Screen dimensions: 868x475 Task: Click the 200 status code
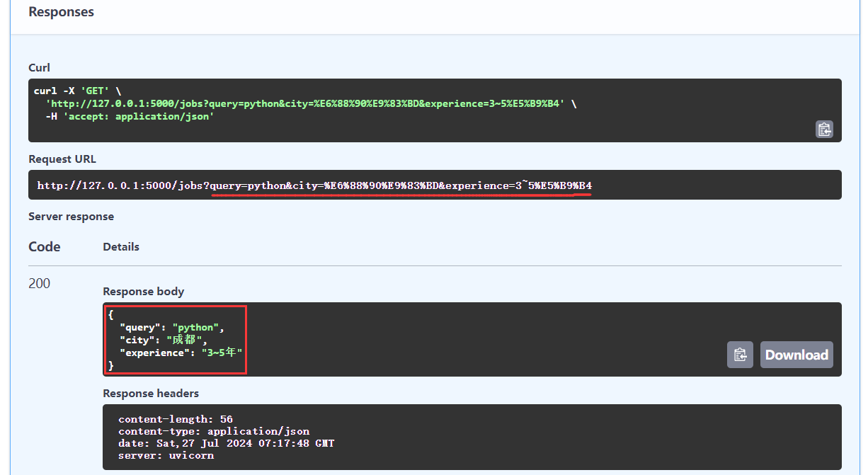pyautogui.click(x=40, y=283)
